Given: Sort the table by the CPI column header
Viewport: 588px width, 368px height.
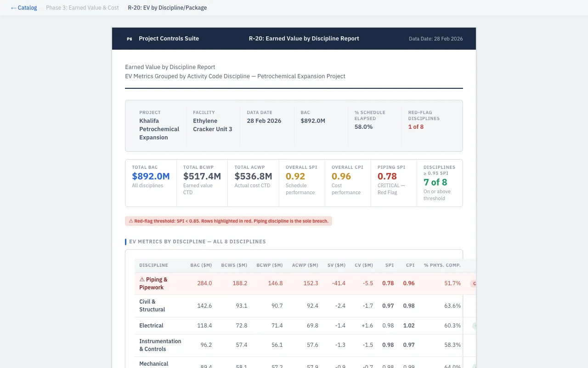Looking at the screenshot, I should point(410,265).
